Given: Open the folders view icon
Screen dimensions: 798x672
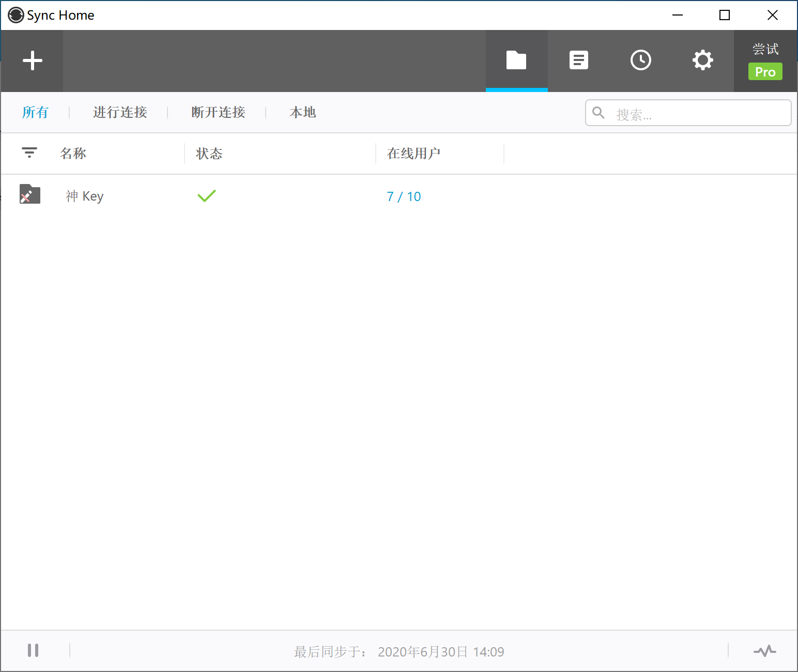Looking at the screenshot, I should pyautogui.click(x=516, y=60).
